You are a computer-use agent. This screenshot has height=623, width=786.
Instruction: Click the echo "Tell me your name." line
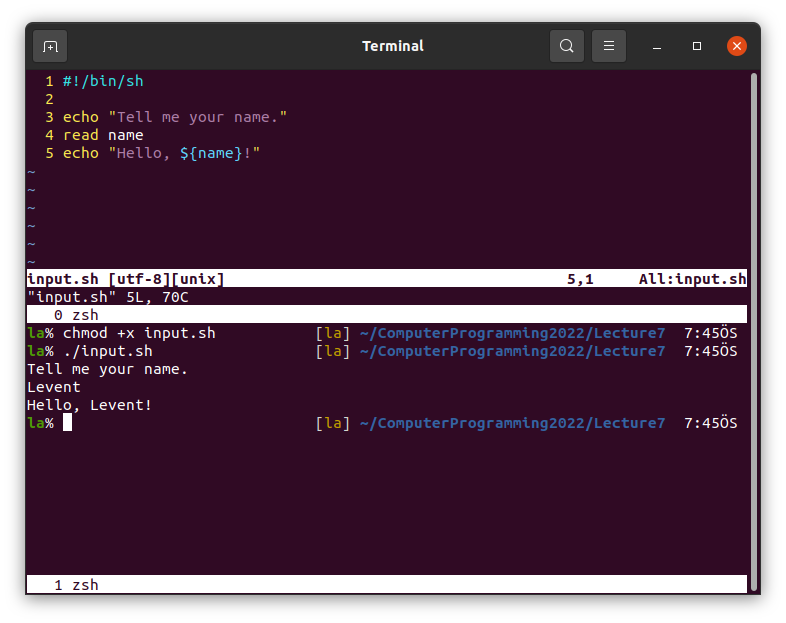pyautogui.click(x=175, y=117)
